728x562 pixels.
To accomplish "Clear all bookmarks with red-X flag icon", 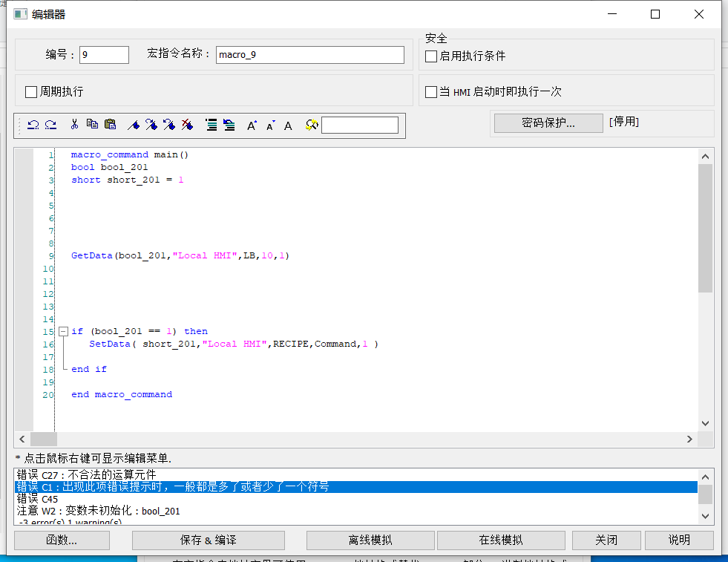I will 187,125.
